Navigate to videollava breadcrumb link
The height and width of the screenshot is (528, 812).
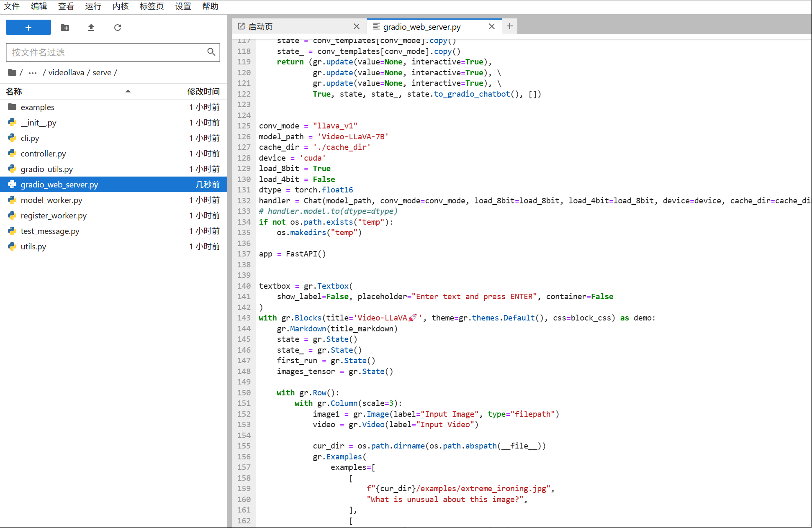point(66,73)
